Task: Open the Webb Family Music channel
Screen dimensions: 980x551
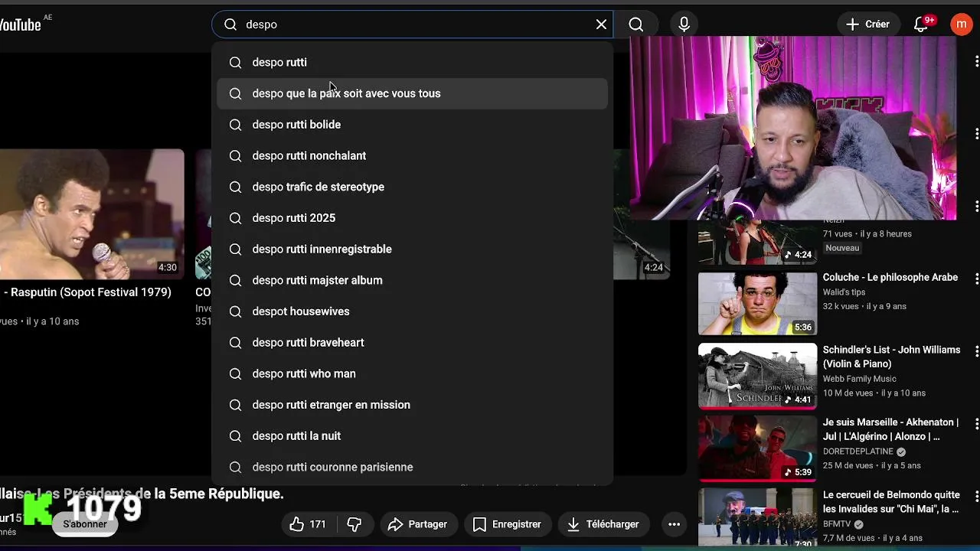Action: [859, 379]
